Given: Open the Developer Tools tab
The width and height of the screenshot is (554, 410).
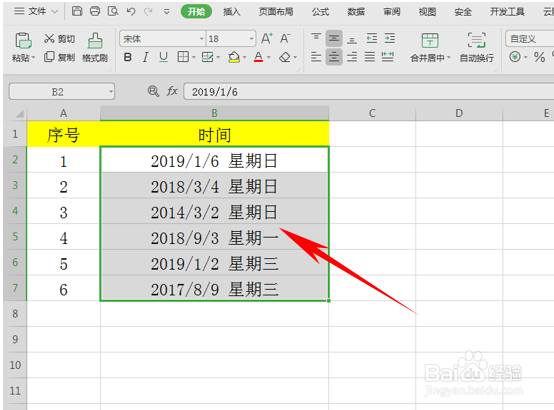Looking at the screenshot, I should pyautogui.click(x=507, y=12).
